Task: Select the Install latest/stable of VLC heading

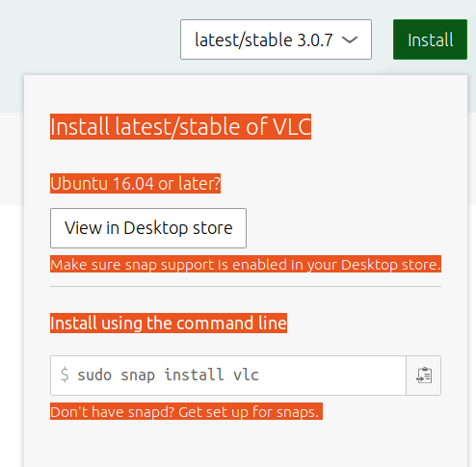Action: coord(180,126)
